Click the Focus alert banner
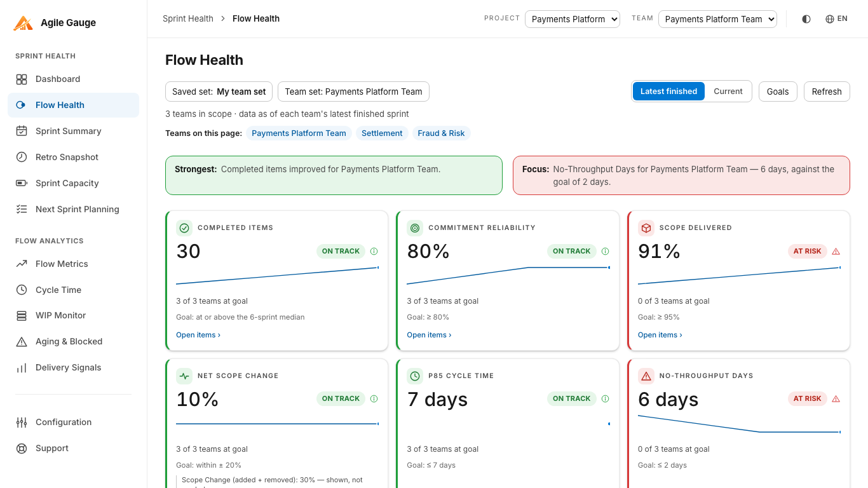 point(681,175)
